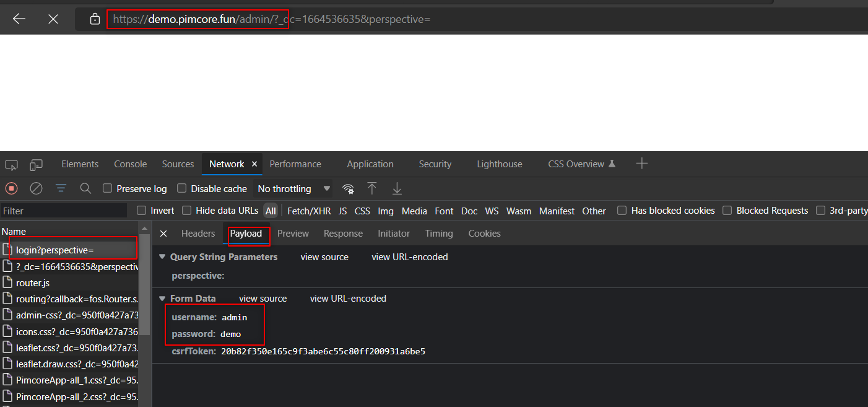
Task: Close the Network tab with its x
Action: click(x=254, y=164)
